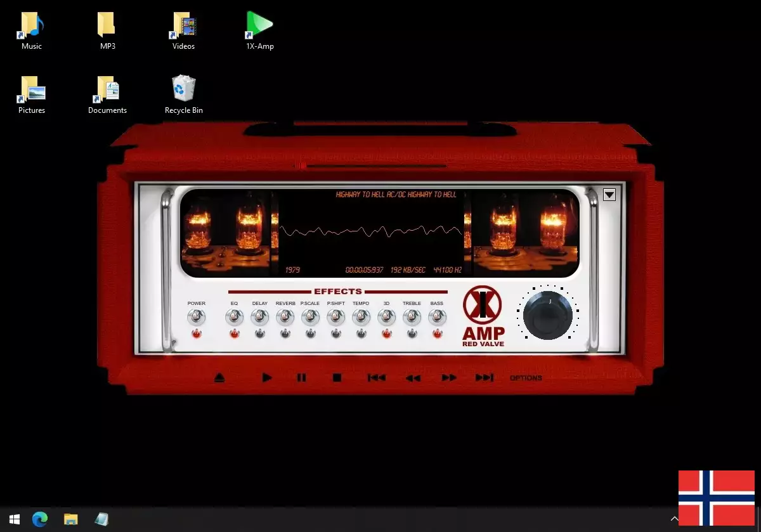Pause the current track

click(x=302, y=377)
